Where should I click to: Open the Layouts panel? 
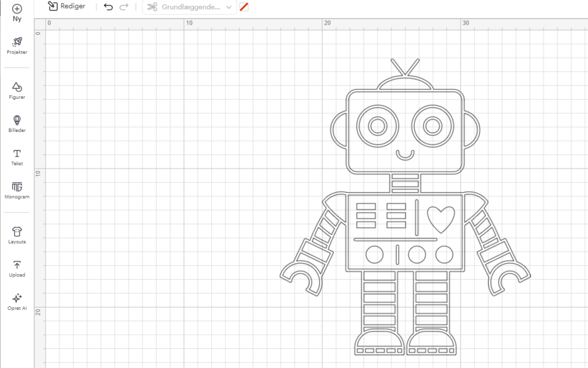[x=17, y=232]
